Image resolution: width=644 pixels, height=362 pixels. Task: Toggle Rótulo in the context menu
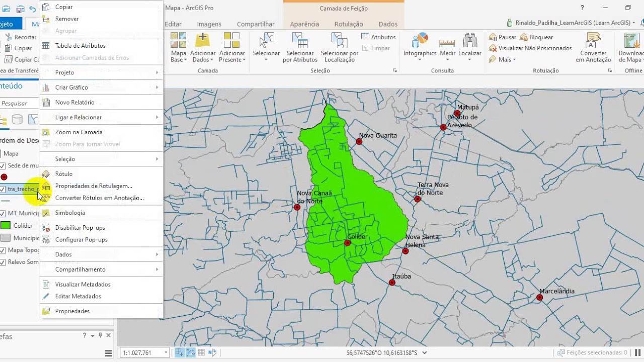pos(101,173)
